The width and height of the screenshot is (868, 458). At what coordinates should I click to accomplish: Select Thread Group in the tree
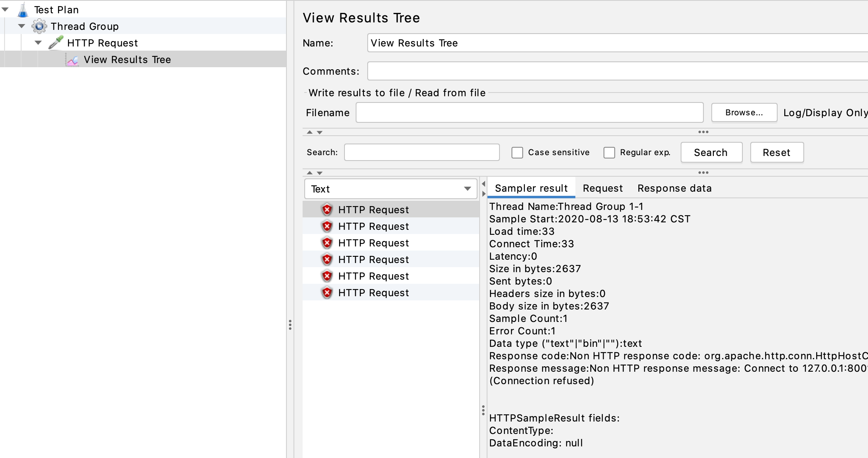85,27
